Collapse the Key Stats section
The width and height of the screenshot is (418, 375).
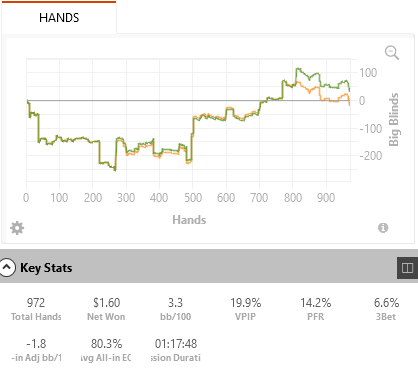coord(7,267)
